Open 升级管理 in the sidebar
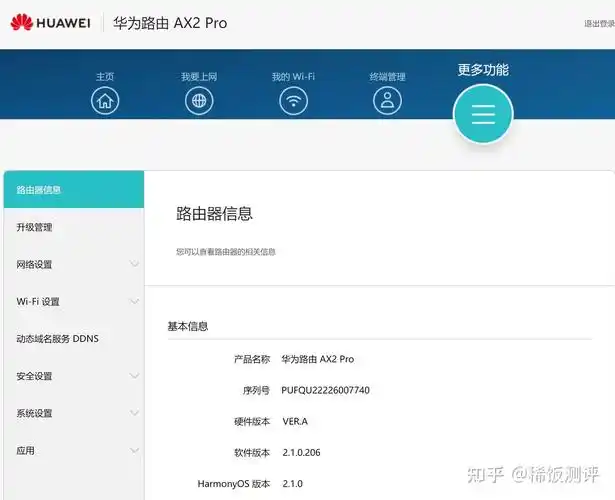The height and width of the screenshot is (500, 615). (x=74, y=227)
